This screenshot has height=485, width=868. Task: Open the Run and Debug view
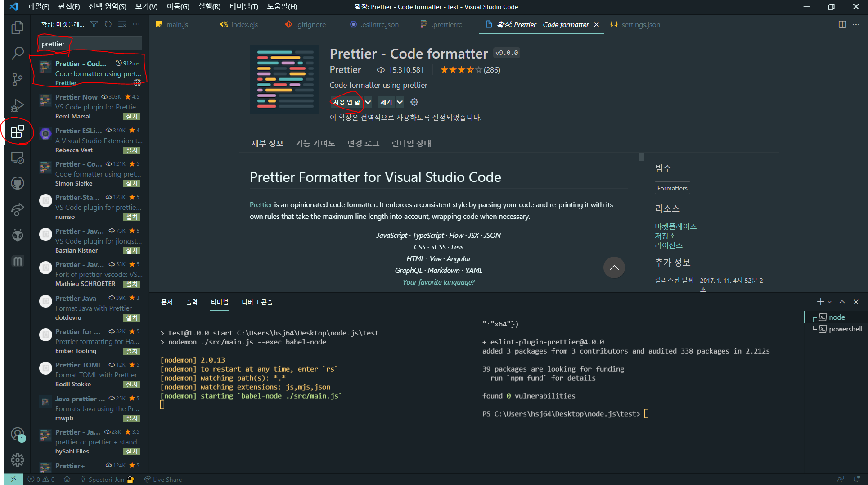(17, 105)
